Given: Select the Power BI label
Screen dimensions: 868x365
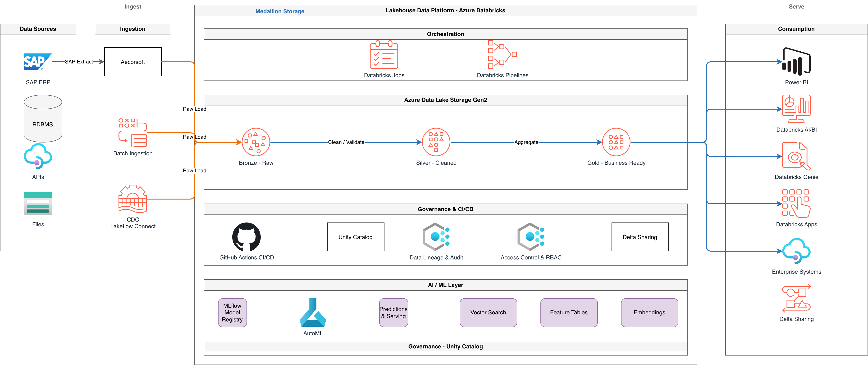Looking at the screenshot, I should pyautogui.click(x=796, y=82).
